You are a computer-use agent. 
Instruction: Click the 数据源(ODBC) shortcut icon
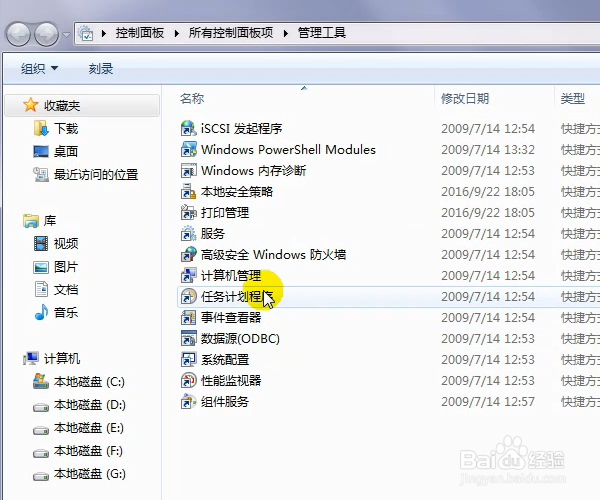point(189,339)
